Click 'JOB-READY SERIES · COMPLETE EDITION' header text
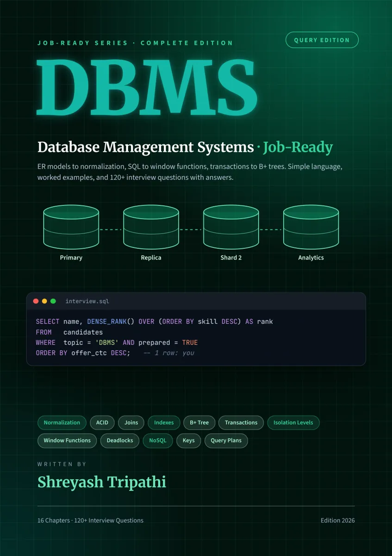 [135, 43]
